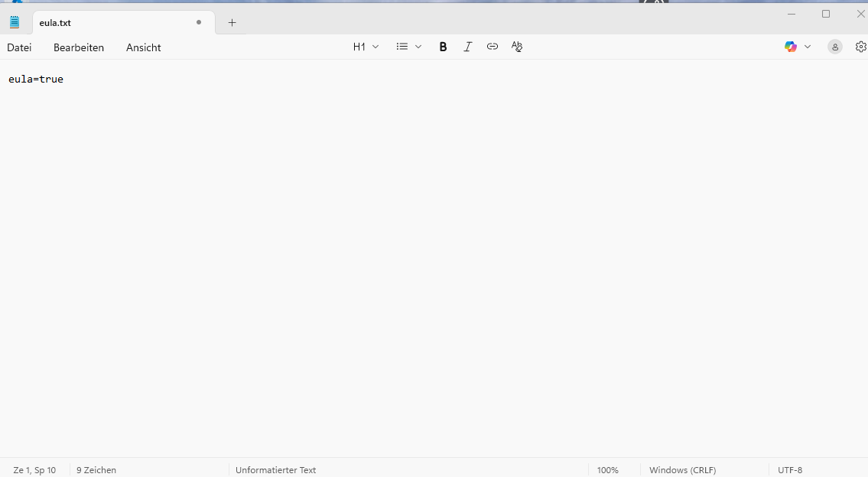Open Notepad settings with the gear icon
868x477 pixels.
[x=861, y=47]
